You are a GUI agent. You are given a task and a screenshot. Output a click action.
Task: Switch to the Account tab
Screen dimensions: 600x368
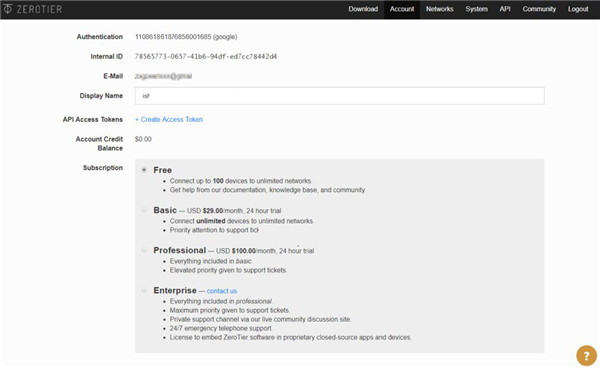pyautogui.click(x=402, y=9)
